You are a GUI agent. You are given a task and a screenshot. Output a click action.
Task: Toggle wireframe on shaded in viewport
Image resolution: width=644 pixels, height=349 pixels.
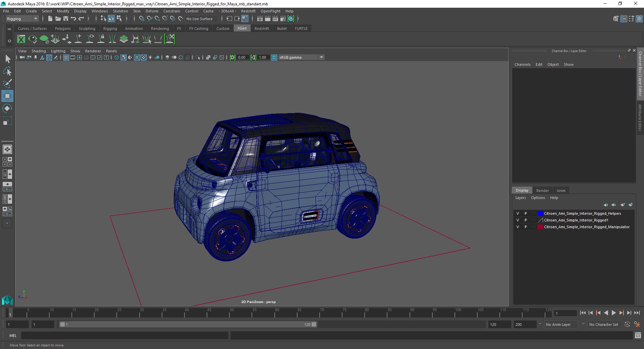137,58
